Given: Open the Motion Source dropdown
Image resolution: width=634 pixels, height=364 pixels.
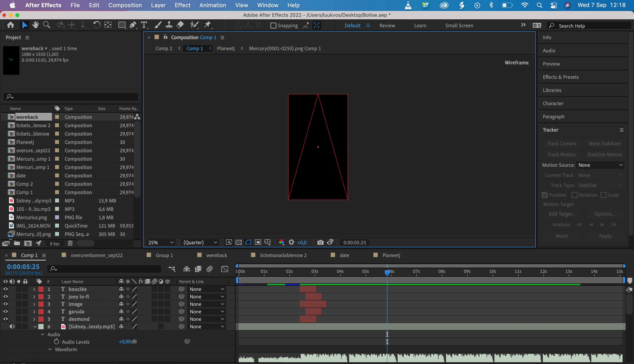Looking at the screenshot, I should pos(600,165).
